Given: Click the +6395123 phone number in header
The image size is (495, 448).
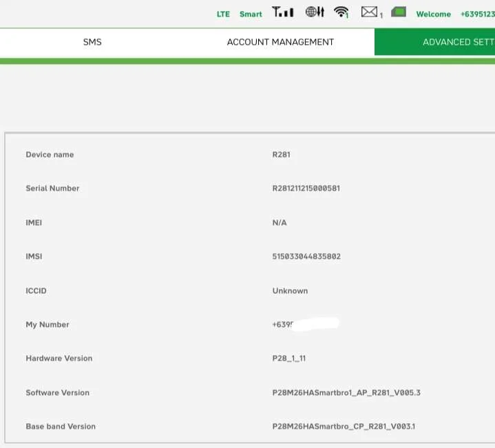Looking at the screenshot, I should pos(478,14).
